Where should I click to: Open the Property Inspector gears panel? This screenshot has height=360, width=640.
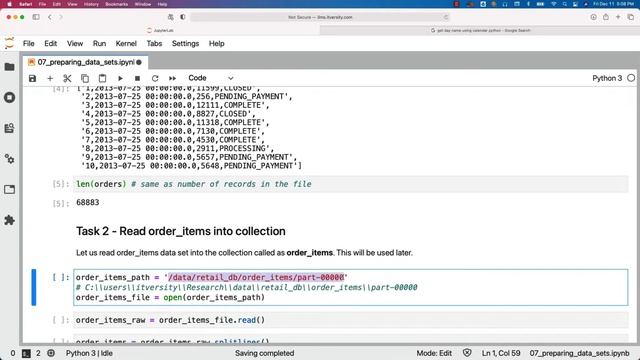coord(9,159)
